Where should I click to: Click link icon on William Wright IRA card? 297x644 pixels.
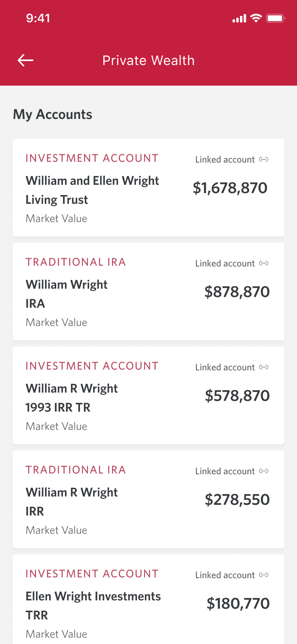click(264, 263)
